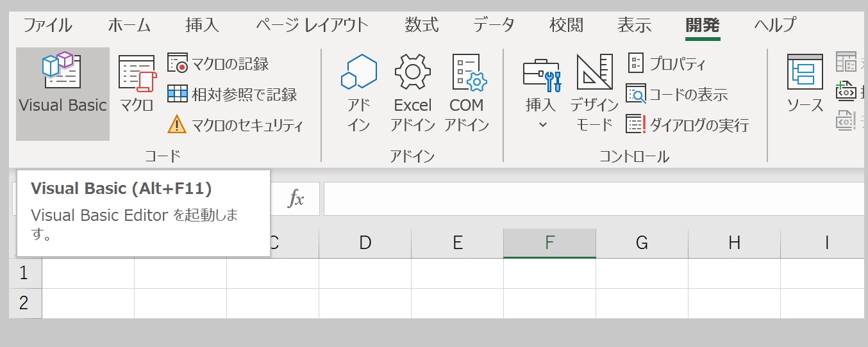Click コードの表示 (View Code)

coord(677,95)
